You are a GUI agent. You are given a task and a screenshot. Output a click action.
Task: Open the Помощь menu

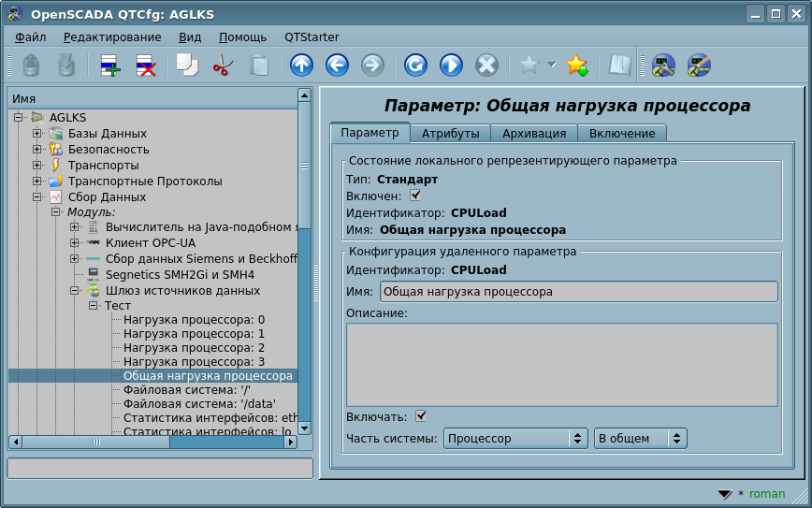(242, 37)
